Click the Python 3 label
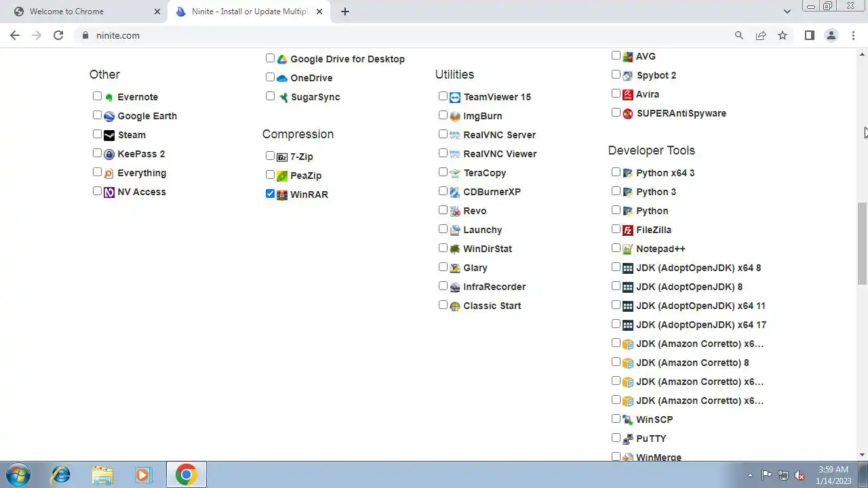Image resolution: width=868 pixels, height=488 pixels. [x=656, y=192]
